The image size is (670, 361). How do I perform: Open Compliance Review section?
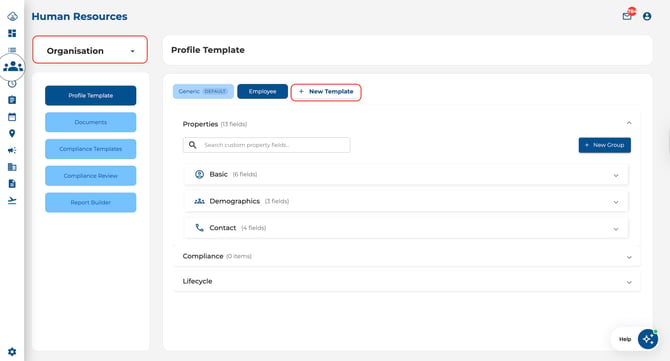point(91,176)
